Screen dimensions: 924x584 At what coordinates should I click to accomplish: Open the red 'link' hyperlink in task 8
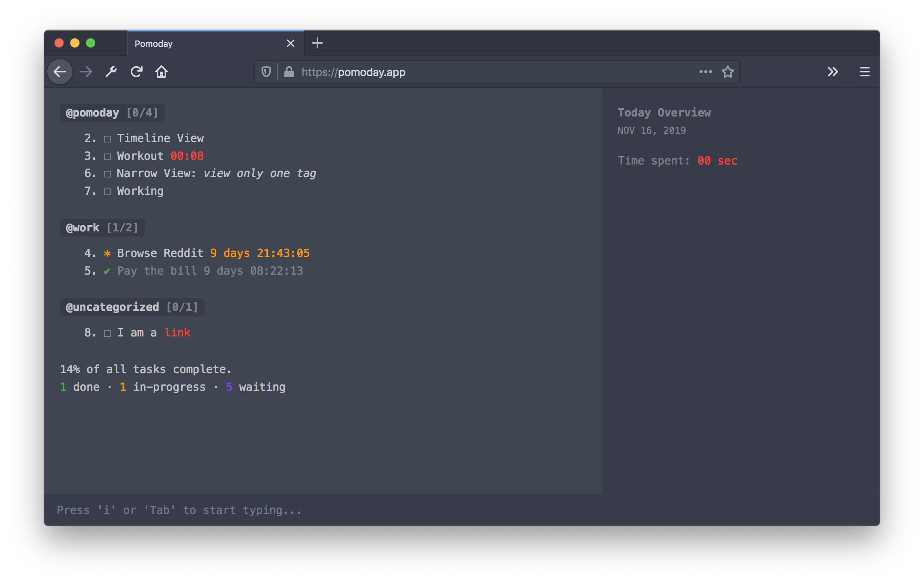pyautogui.click(x=177, y=333)
